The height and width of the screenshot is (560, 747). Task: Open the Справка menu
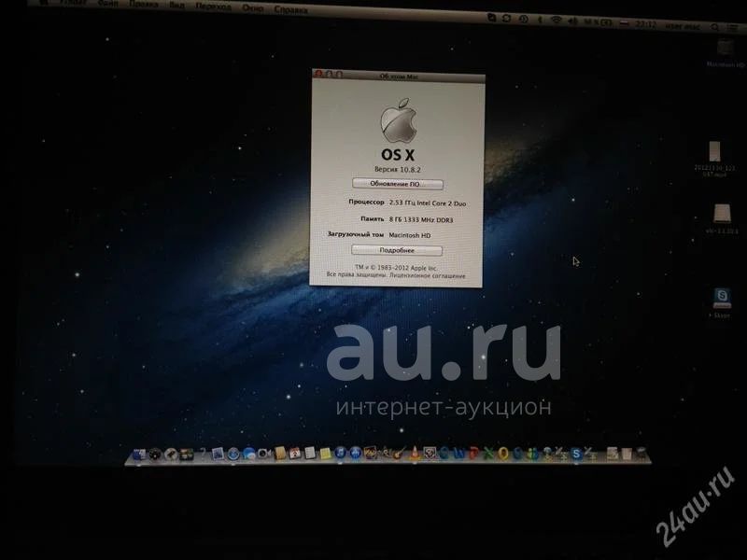(x=290, y=9)
